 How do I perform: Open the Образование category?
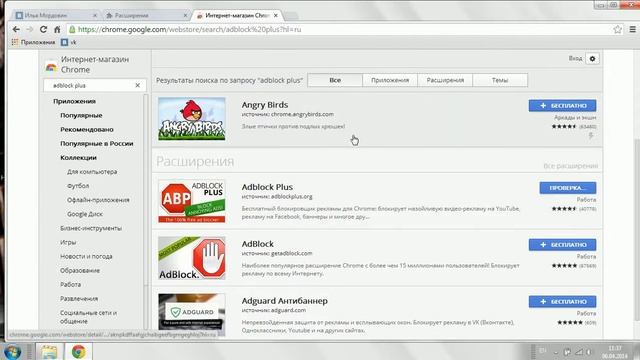pos(80,270)
